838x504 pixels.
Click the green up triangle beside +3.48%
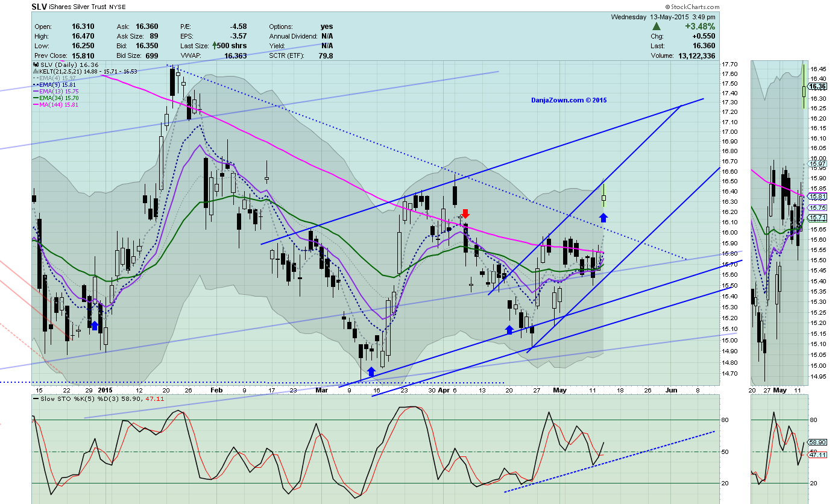[657, 27]
